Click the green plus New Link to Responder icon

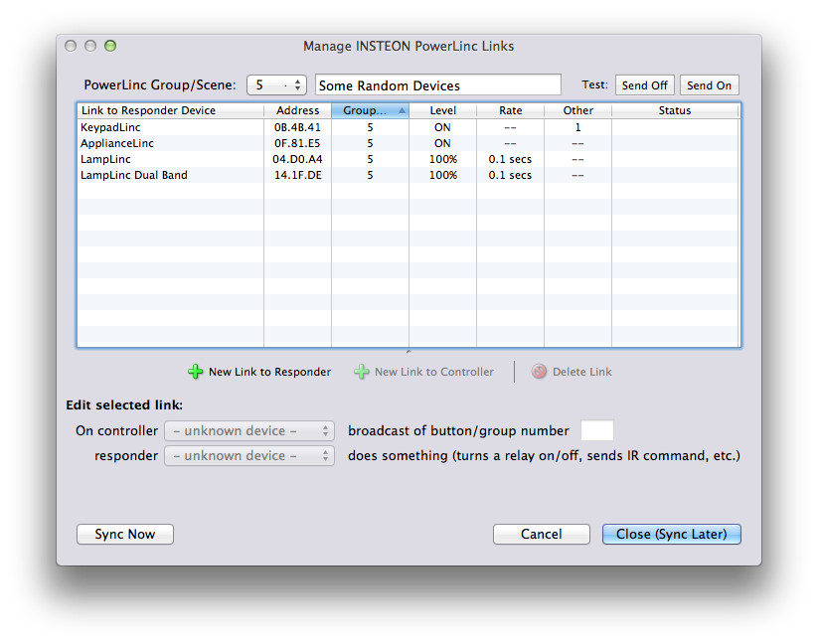pyautogui.click(x=195, y=372)
